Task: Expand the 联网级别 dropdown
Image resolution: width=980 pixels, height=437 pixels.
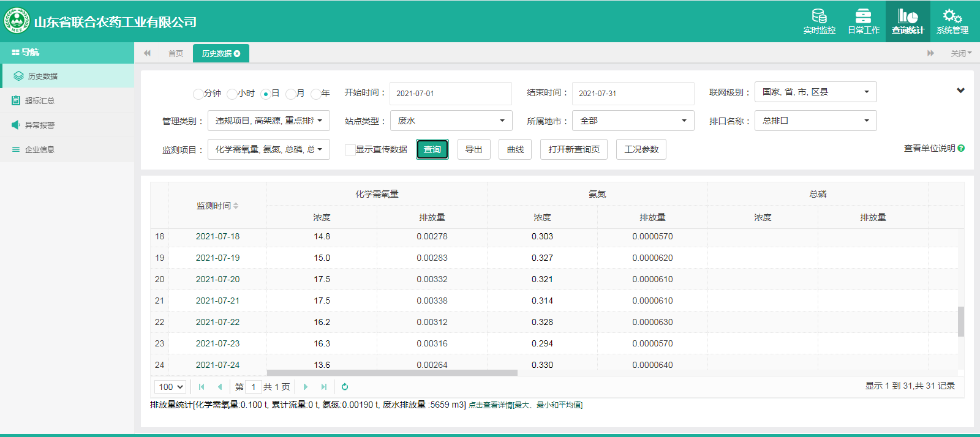Action: (815, 92)
